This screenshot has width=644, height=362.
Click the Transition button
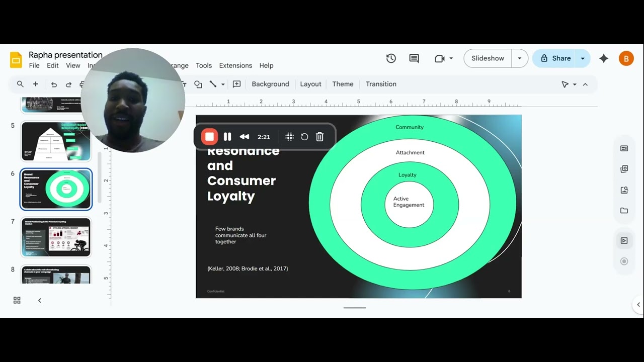(x=381, y=84)
